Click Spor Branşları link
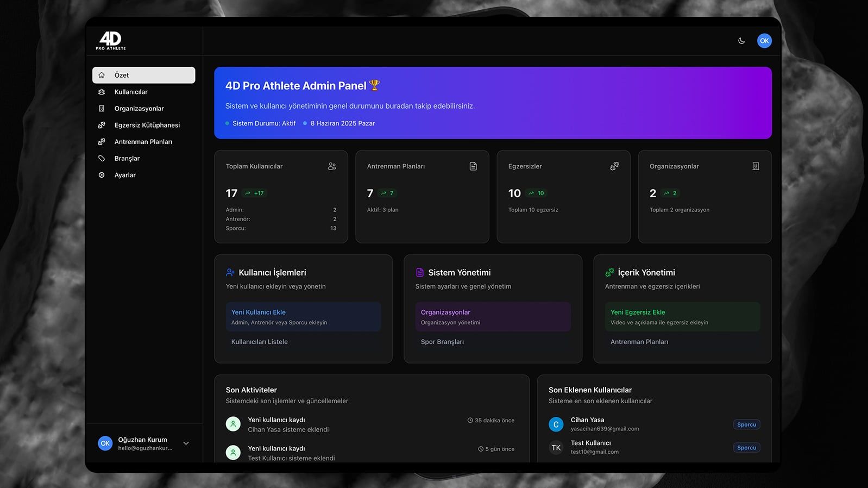 (x=442, y=342)
